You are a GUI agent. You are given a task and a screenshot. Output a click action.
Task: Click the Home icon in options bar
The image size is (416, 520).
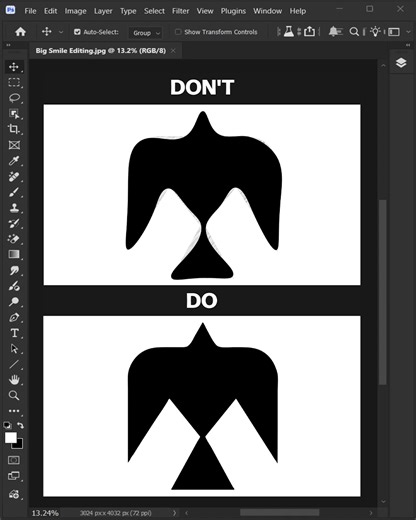pos(20,32)
